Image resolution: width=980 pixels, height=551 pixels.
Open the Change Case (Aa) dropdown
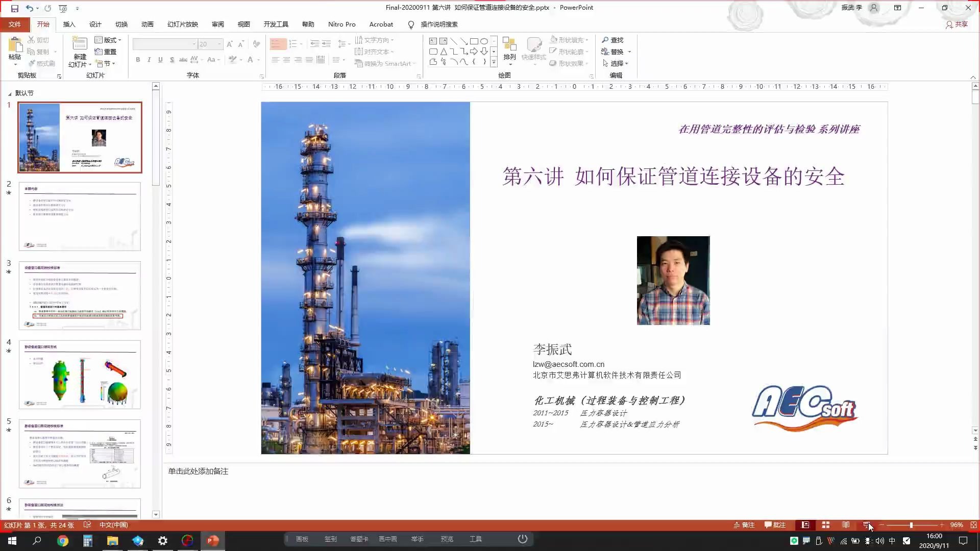coord(214,60)
